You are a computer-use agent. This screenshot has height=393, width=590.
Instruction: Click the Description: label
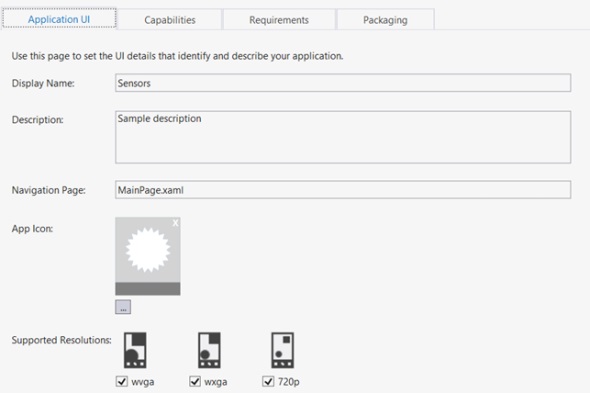(x=38, y=120)
